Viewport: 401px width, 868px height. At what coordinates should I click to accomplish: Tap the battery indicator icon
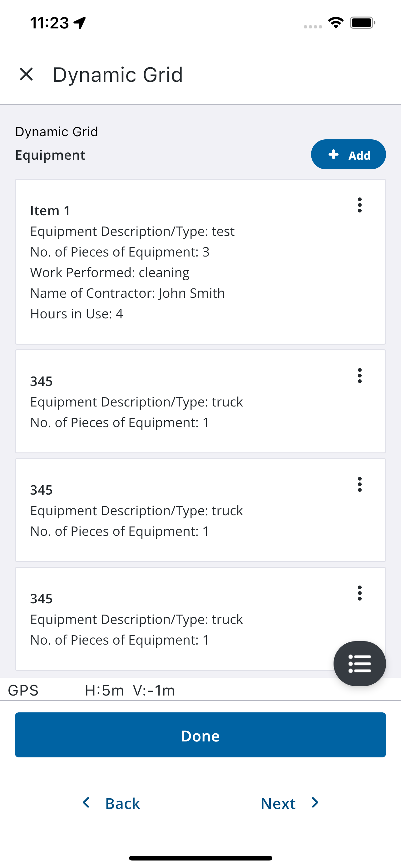point(363,23)
